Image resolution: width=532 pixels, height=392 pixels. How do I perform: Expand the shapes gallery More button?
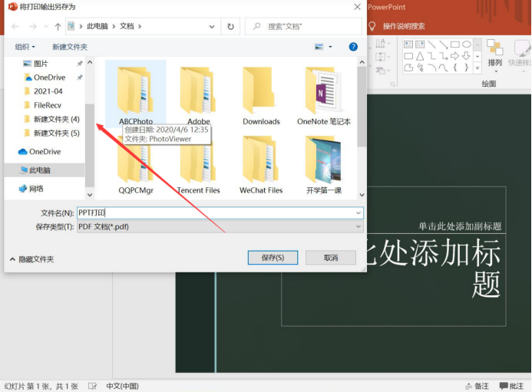tap(477, 68)
